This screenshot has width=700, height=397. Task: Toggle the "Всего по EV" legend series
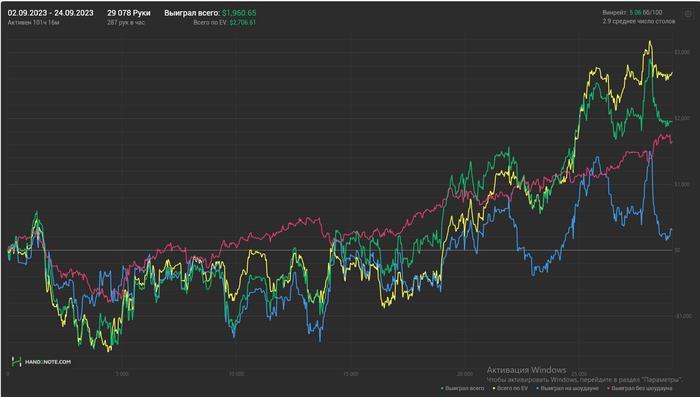510,389
